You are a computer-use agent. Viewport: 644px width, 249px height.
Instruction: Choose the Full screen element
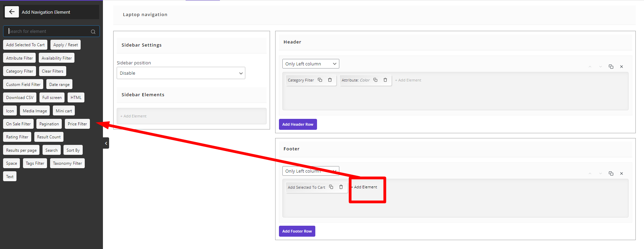[x=52, y=98]
